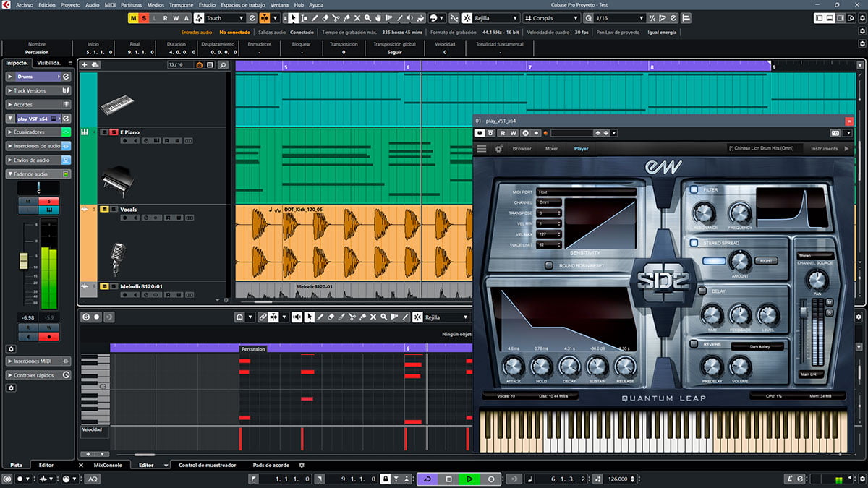This screenshot has width=868, height=488.
Task: Open the Instruments panel link in PLAY
Action: [x=825, y=149]
